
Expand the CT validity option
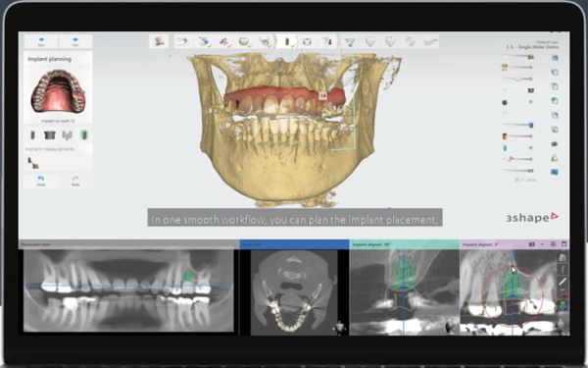click(x=516, y=181)
